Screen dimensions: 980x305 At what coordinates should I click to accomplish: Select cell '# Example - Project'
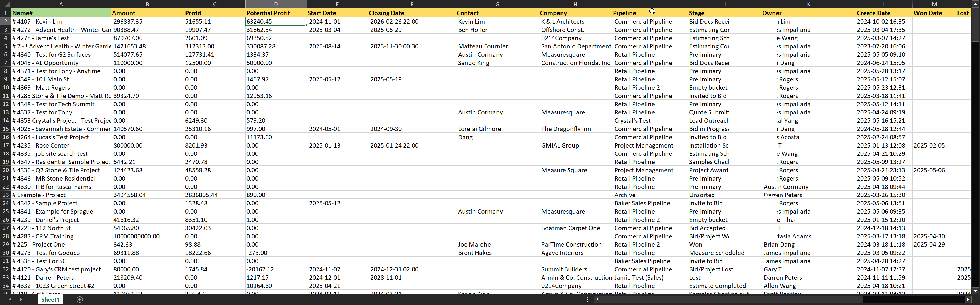point(61,195)
